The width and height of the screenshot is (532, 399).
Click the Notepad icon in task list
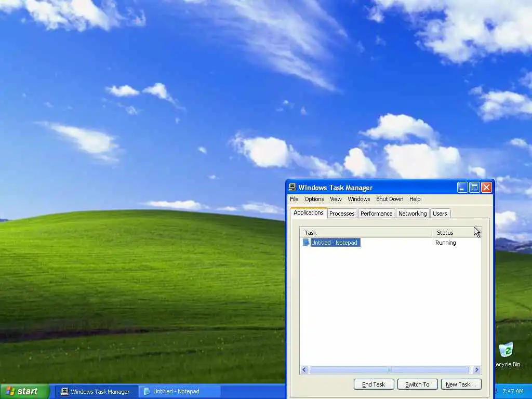coord(306,242)
